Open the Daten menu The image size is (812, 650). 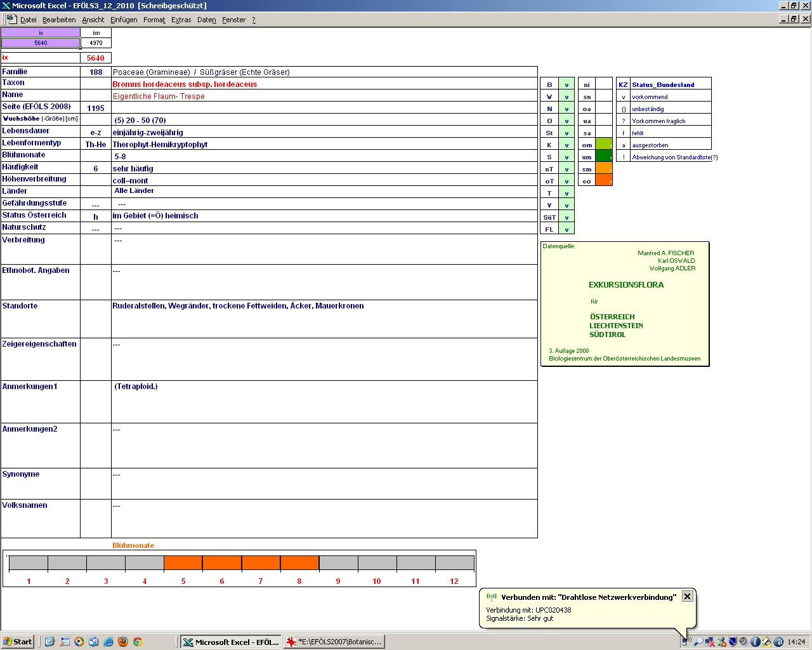coord(206,20)
